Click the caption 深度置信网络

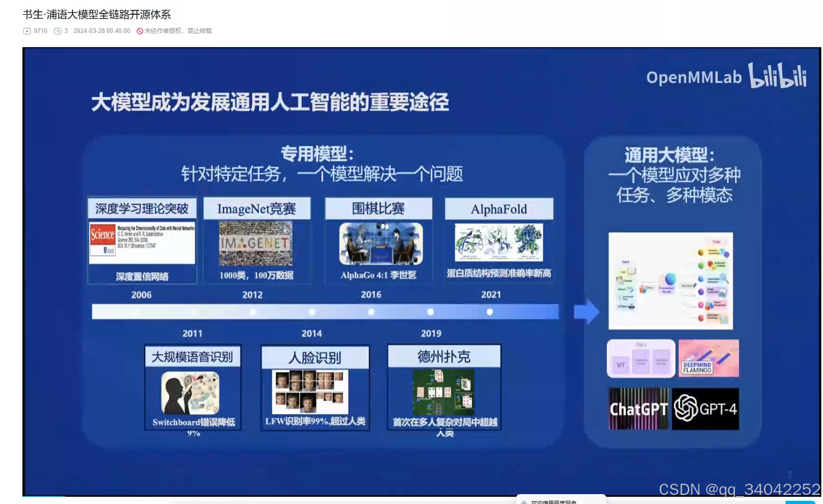pyautogui.click(x=142, y=276)
